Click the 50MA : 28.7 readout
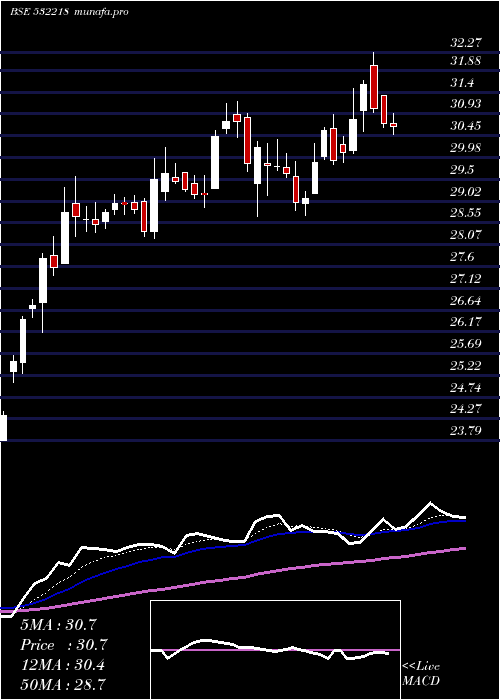Screen dimensions: 500x700 click(63, 685)
